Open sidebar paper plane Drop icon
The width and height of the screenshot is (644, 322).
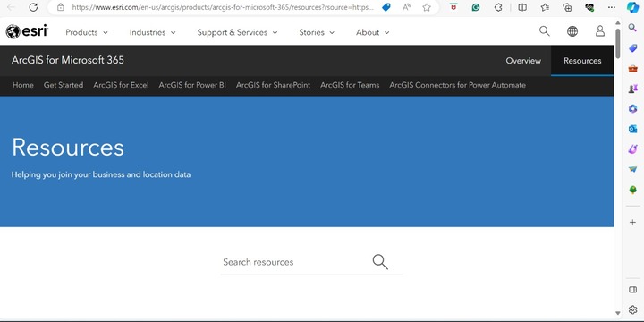click(x=632, y=169)
